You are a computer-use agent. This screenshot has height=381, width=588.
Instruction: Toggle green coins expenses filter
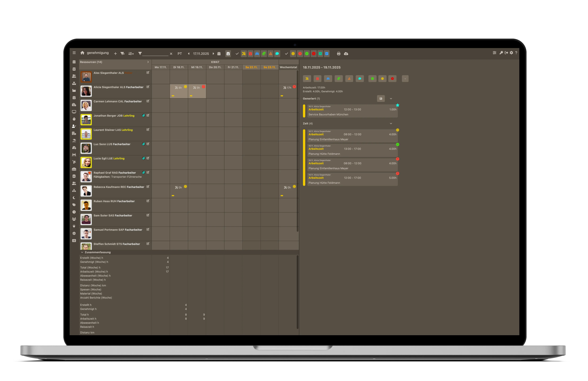[x=264, y=54]
